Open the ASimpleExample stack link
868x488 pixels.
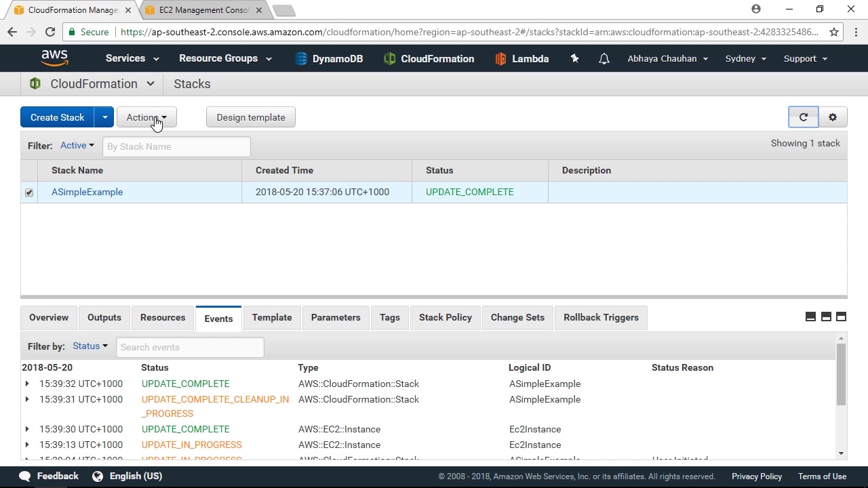click(87, 192)
